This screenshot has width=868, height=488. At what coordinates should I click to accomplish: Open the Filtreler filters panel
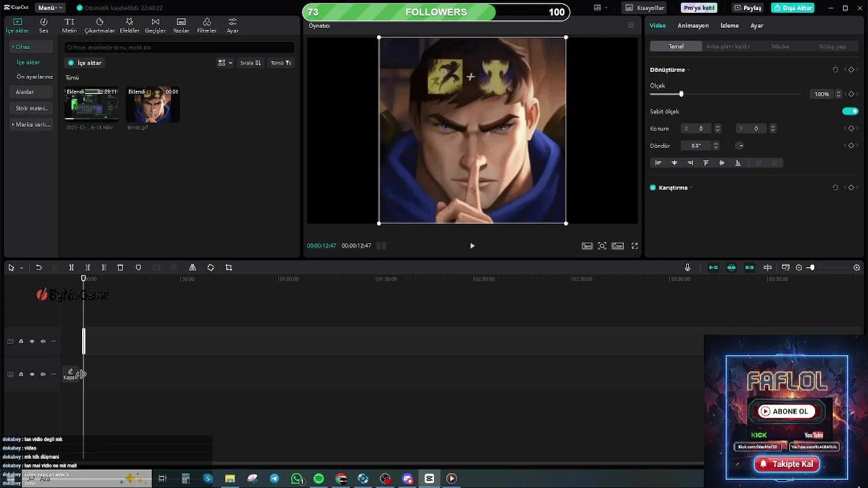pyautogui.click(x=207, y=26)
